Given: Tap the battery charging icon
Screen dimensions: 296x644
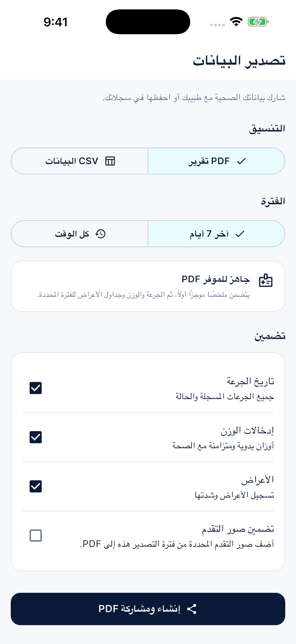Looking at the screenshot, I should [258, 22].
